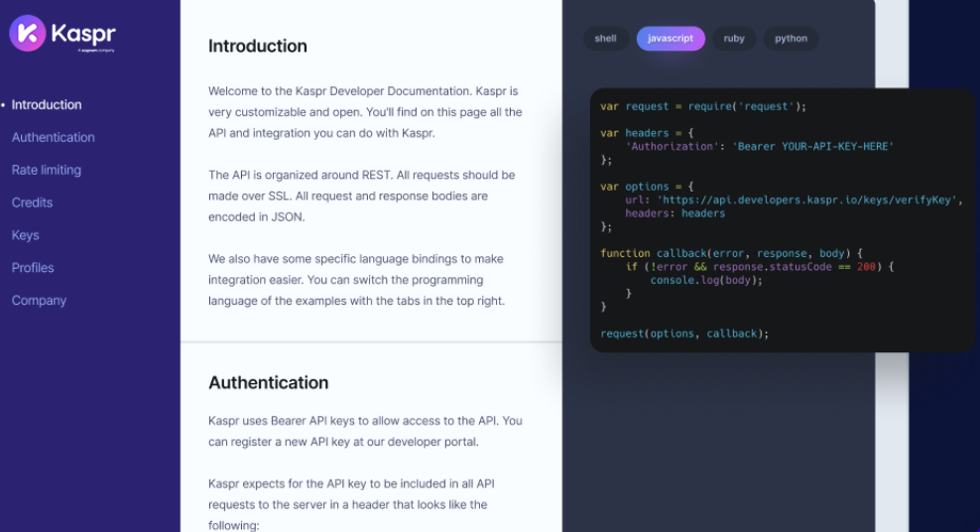Click the Introduction heading in the content area
This screenshot has height=532, width=980.
[x=258, y=47]
